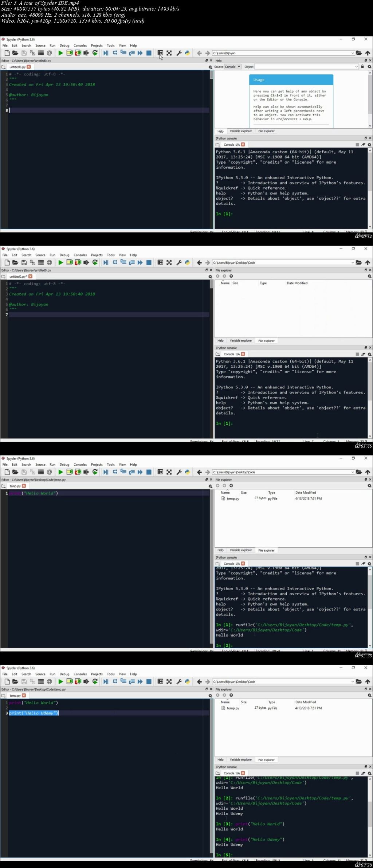Expand working directory dropdown in 00:01:46 frame

tap(353, 262)
